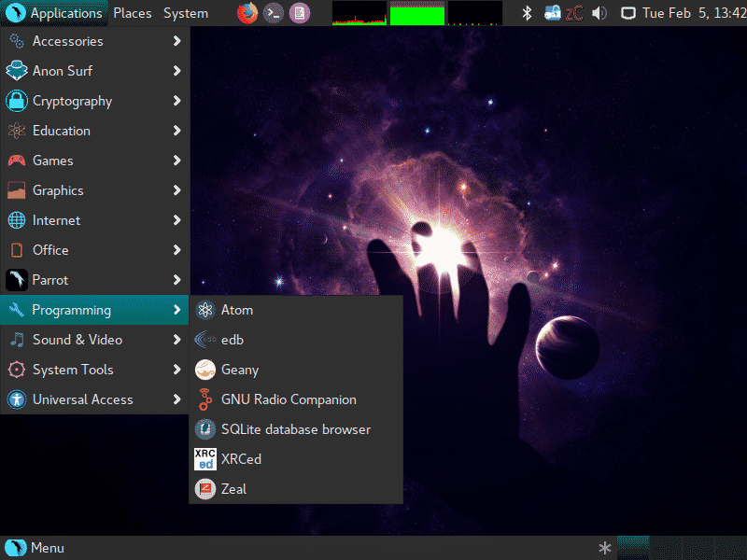The height and width of the screenshot is (560, 747).
Task: Open the Places menu
Action: [x=133, y=13]
